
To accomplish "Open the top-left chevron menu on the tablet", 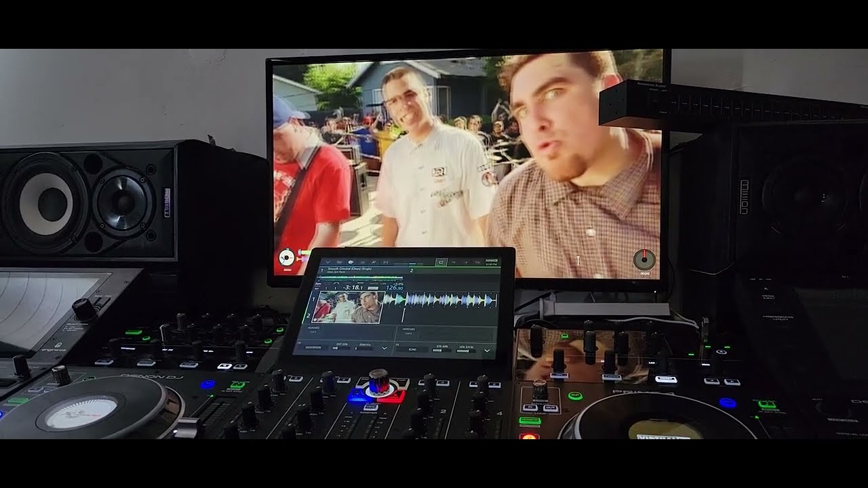I will pyautogui.click(x=328, y=262).
